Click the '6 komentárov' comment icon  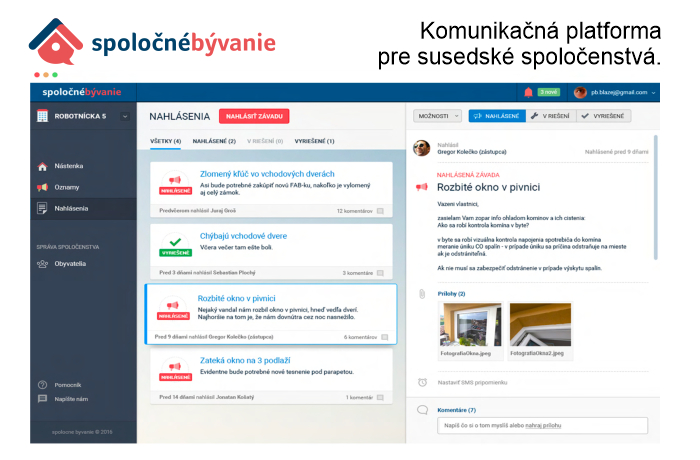click(385, 337)
